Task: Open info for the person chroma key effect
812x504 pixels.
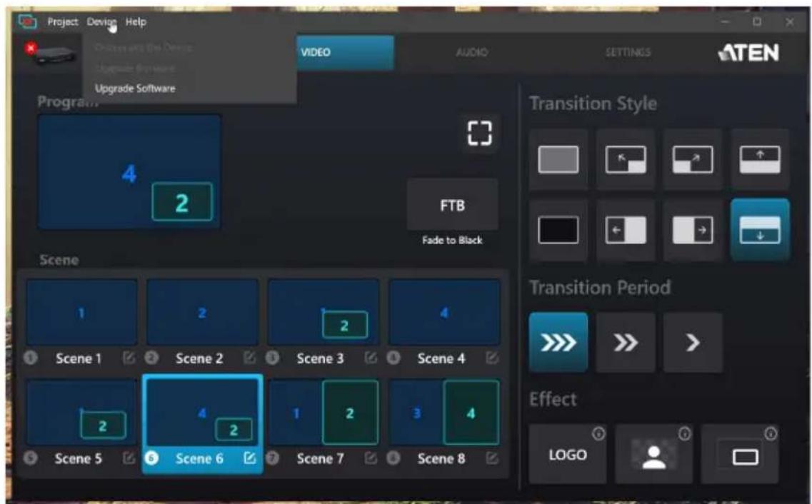Action: 685,433
